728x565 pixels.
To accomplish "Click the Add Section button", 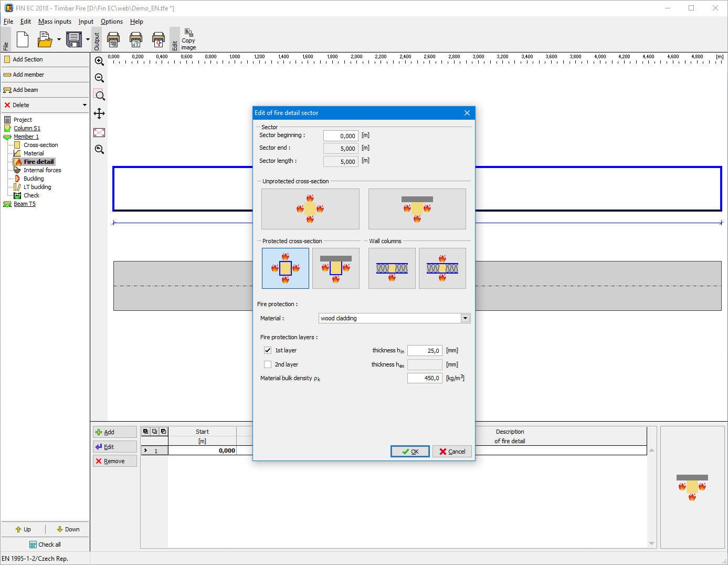I will pos(27,59).
